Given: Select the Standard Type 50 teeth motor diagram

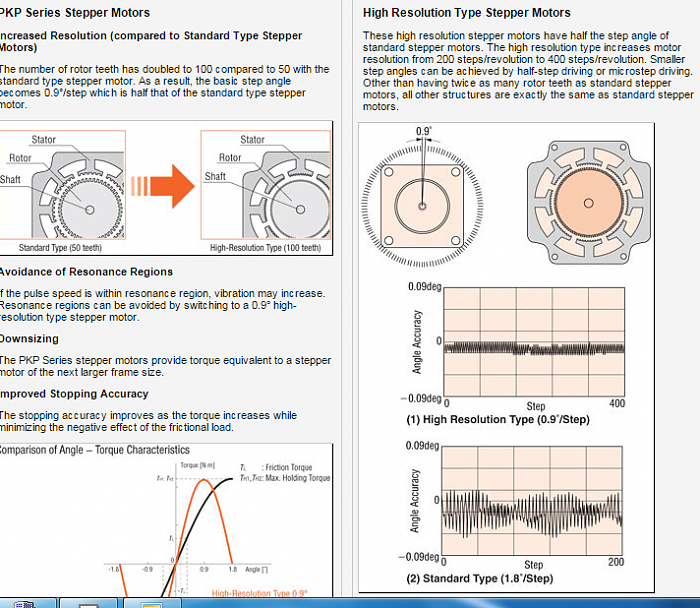Looking at the screenshot, I should (x=62, y=185).
